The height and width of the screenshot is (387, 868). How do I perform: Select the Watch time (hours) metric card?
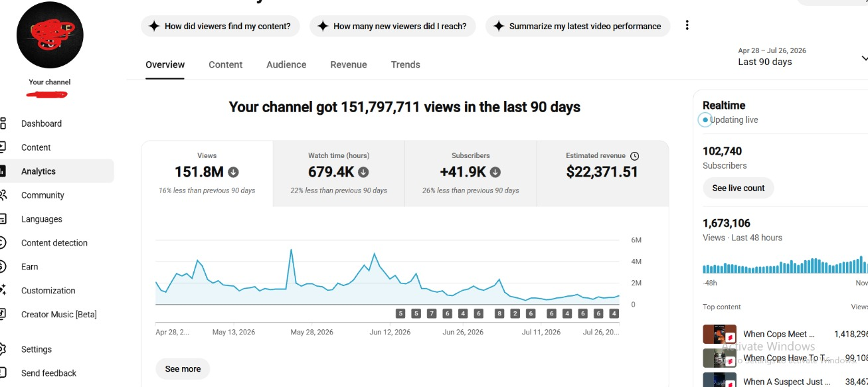point(339,174)
